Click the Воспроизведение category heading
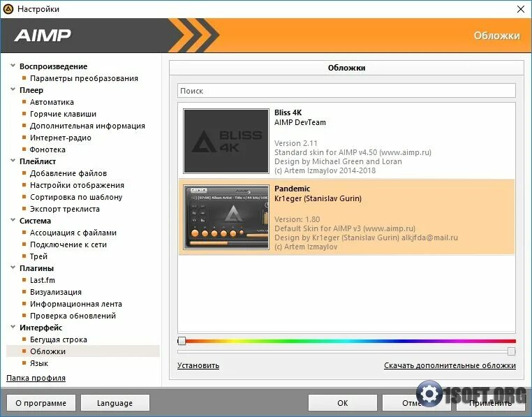 (53, 66)
